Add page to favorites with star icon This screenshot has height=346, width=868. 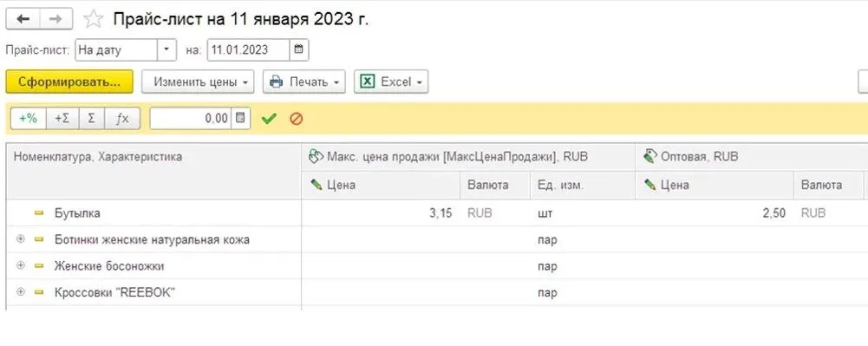click(94, 20)
